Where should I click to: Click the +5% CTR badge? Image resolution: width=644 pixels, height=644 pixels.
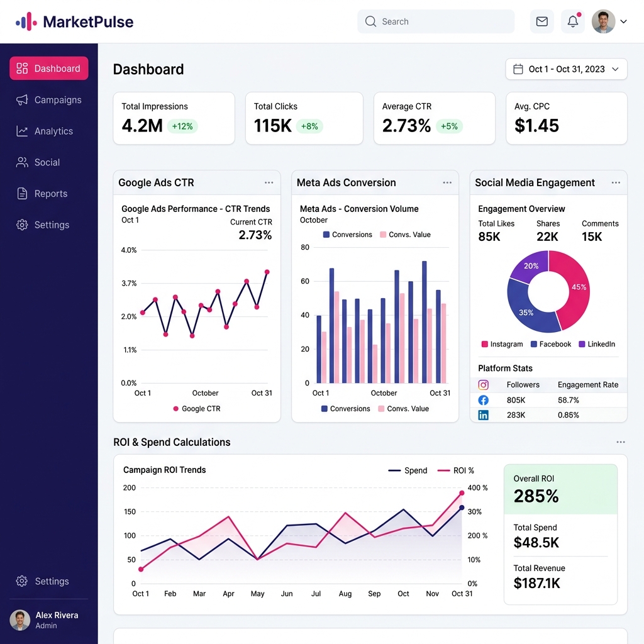point(449,126)
